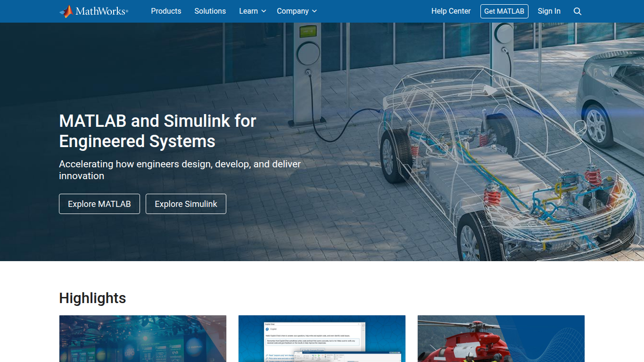Click the MathWorks logo
The width and height of the screenshot is (644, 362).
coord(94,11)
